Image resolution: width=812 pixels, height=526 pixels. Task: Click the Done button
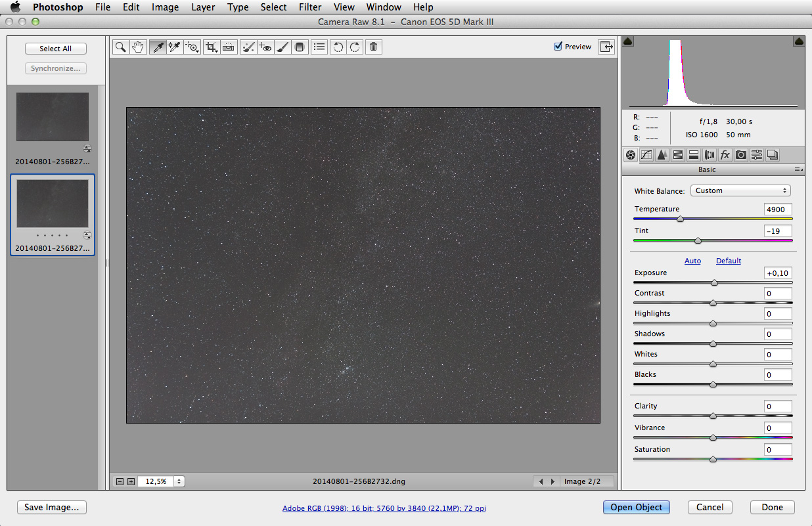pyautogui.click(x=773, y=507)
